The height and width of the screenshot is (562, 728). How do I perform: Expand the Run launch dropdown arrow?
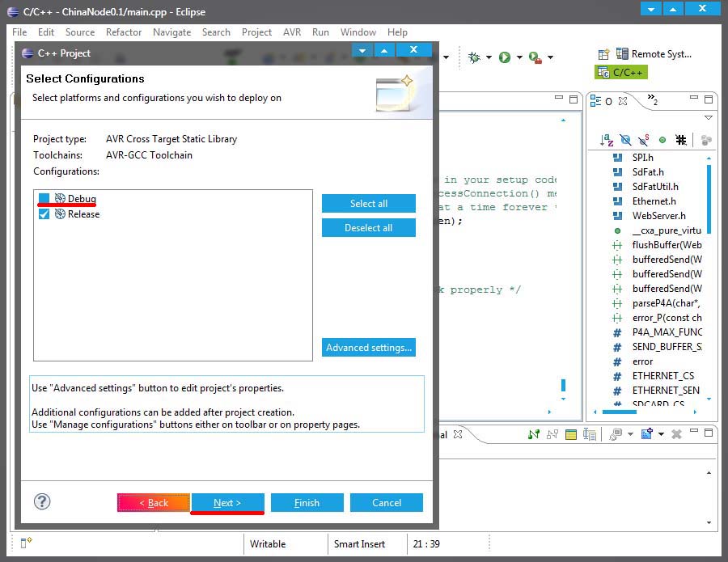click(x=519, y=57)
